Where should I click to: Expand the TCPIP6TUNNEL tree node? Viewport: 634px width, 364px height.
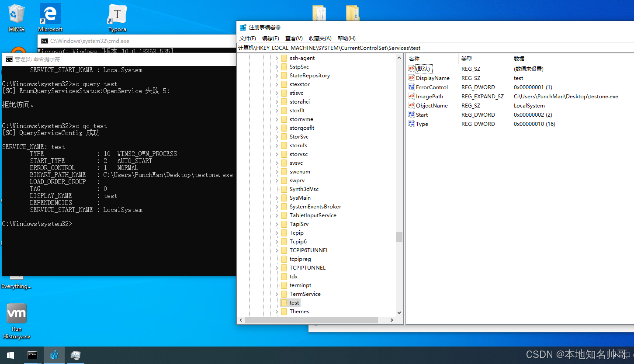coord(277,250)
